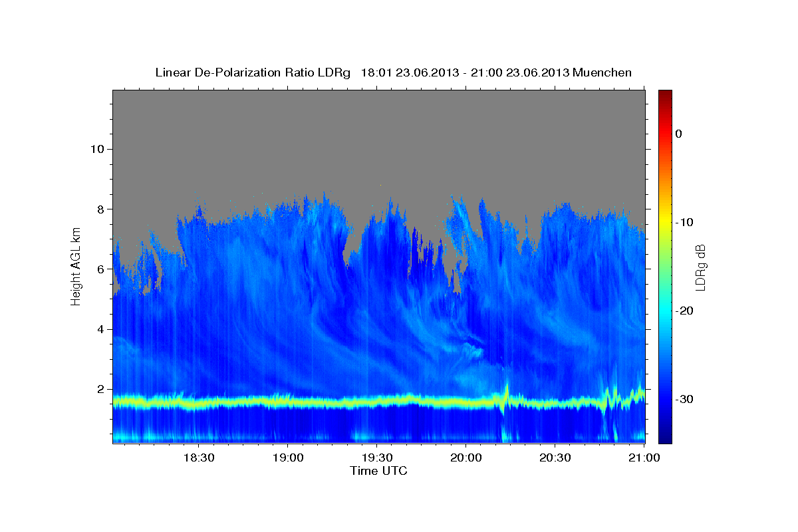
Task: Click the plot title 'Linear De-Polarization Ratio LDRg'
Action: (252, 72)
